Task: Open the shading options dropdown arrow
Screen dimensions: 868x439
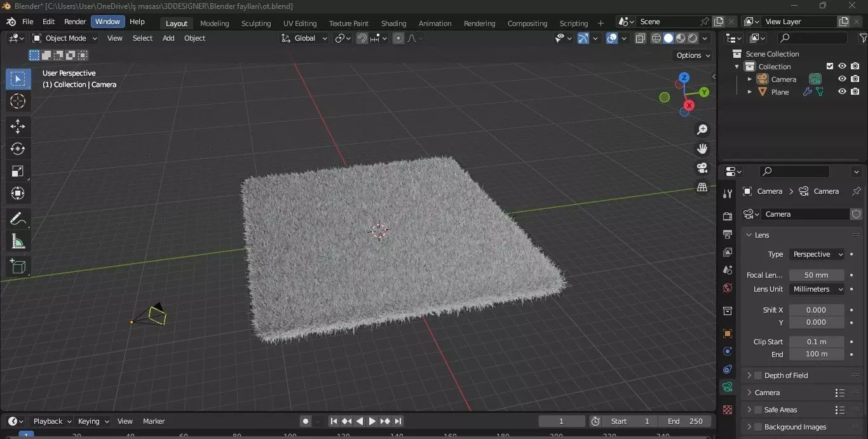Action: [705, 38]
